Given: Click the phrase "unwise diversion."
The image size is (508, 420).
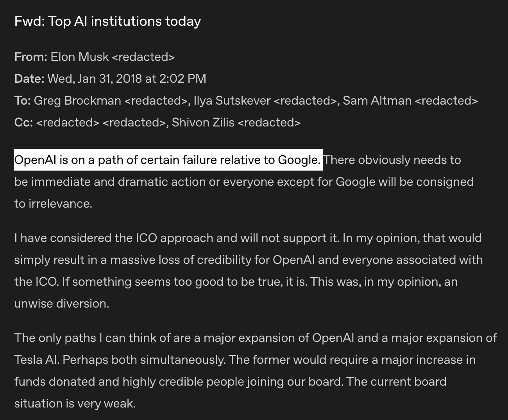Looking at the screenshot, I should 61,304.
